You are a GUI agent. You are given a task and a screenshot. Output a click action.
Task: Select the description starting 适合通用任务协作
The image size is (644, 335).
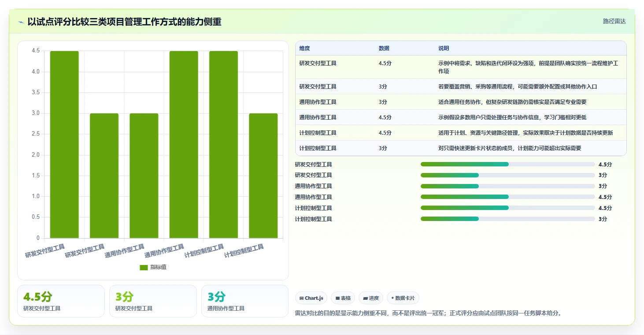[x=512, y=102]
